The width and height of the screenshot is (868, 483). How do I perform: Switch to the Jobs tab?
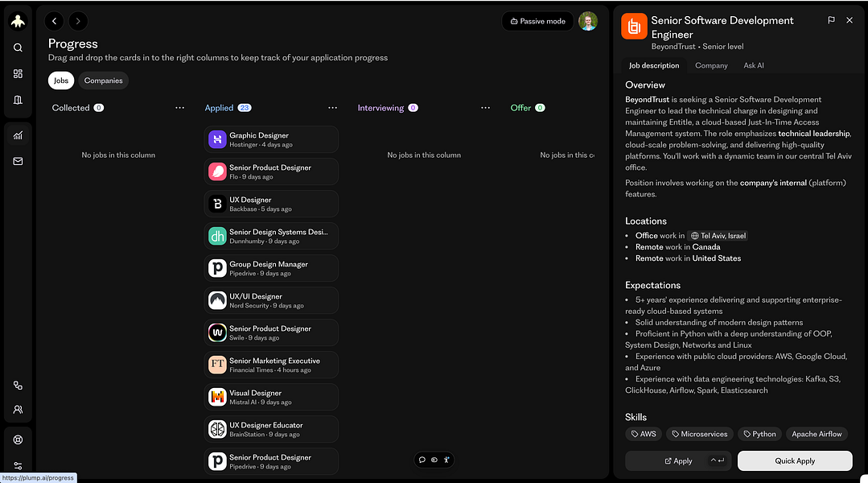click(61, 80)
